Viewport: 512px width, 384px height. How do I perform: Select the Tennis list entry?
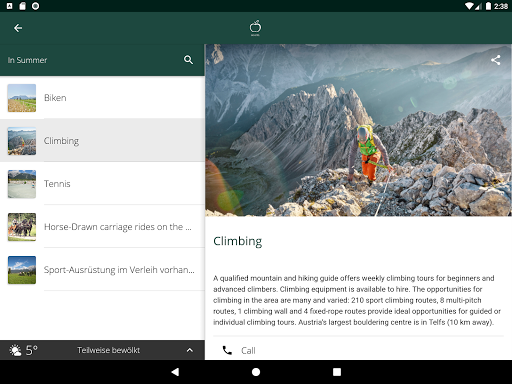(102, 184)
